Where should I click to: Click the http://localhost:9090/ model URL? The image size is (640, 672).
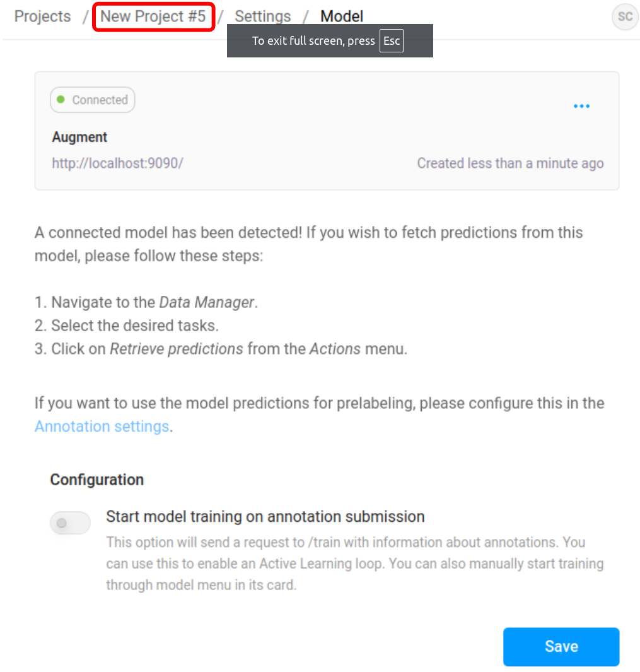pyautogui.click(x=117, y=163)
